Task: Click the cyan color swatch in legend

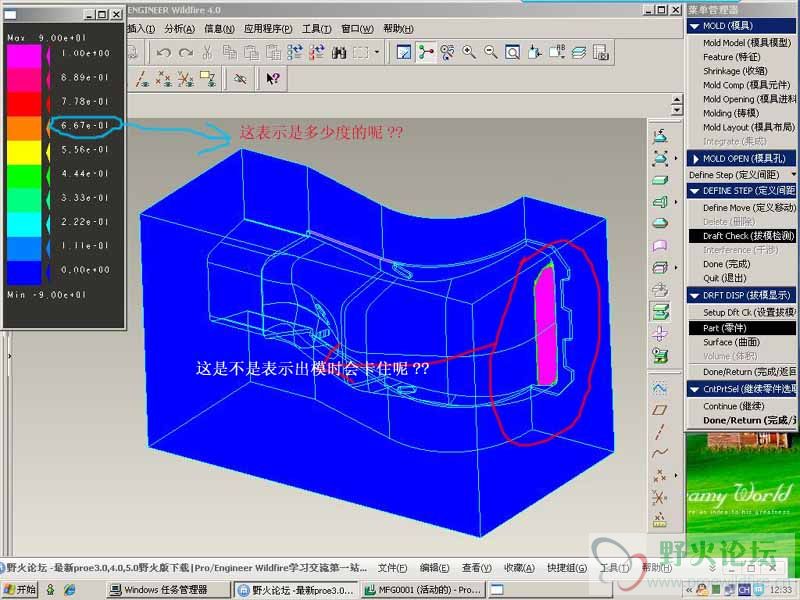Action: pos(24,225)
